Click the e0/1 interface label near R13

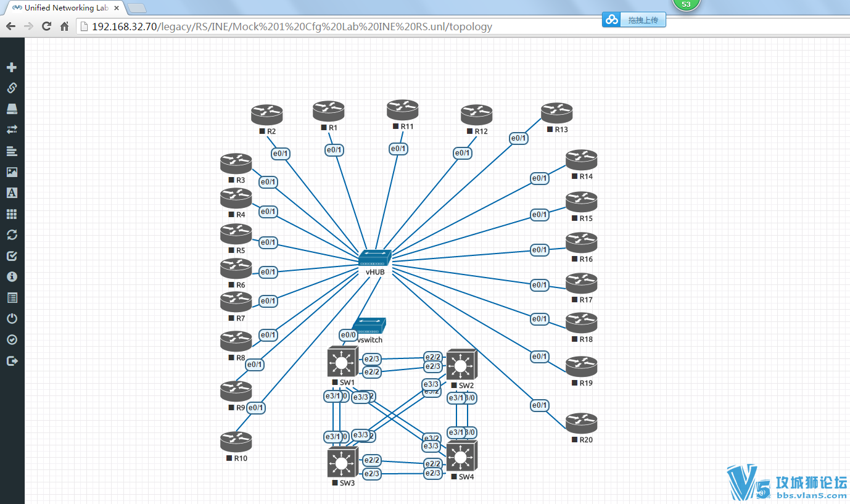[x=519, y=138]
